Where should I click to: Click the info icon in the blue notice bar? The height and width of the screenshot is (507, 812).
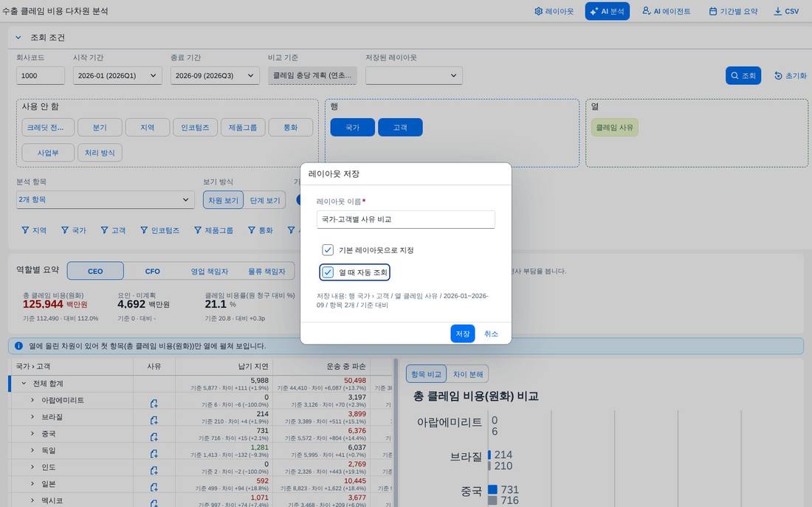click(x=18, y=345)
